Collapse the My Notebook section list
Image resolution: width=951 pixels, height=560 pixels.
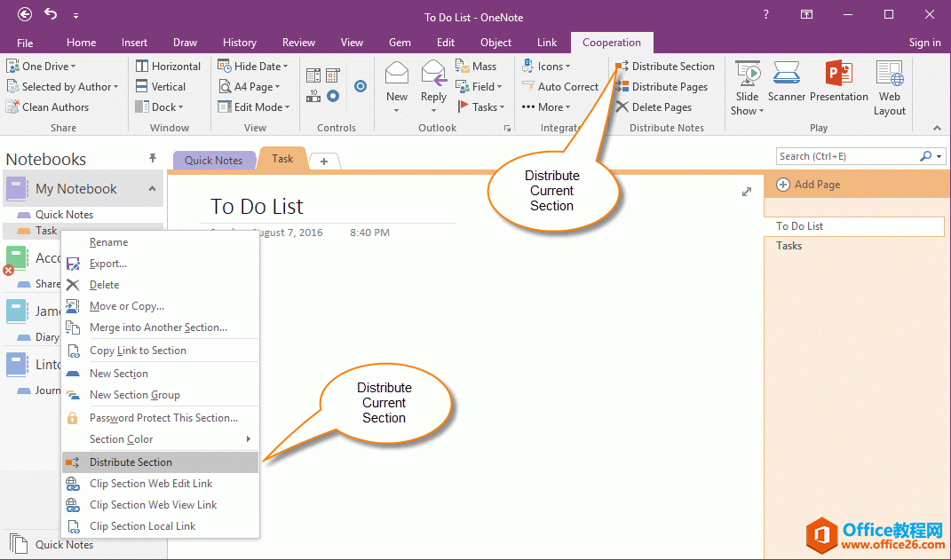coord(152,189)
